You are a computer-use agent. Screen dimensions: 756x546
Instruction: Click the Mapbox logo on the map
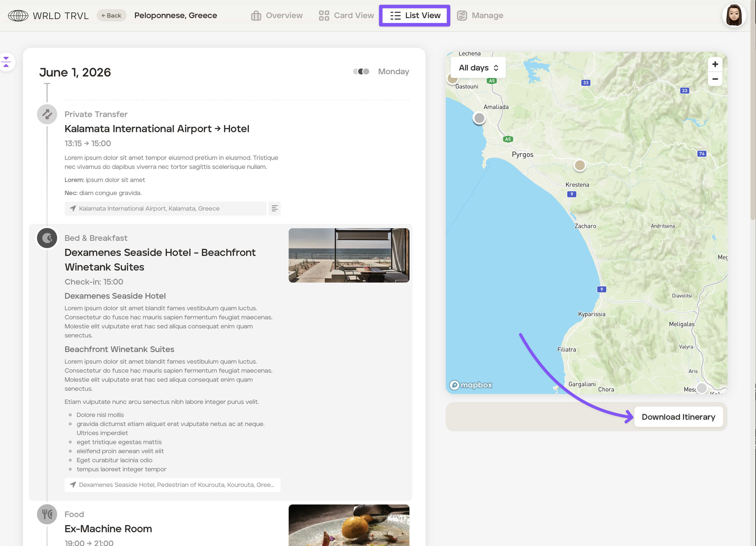(x=471, y=385)
